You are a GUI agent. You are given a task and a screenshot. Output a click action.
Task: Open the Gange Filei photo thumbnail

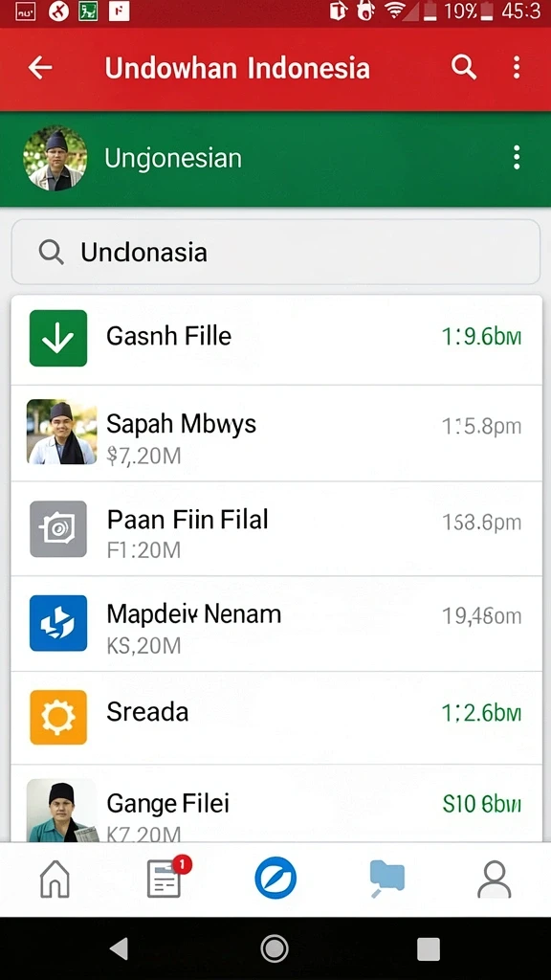pyautogui.click(x=61, y=810)
